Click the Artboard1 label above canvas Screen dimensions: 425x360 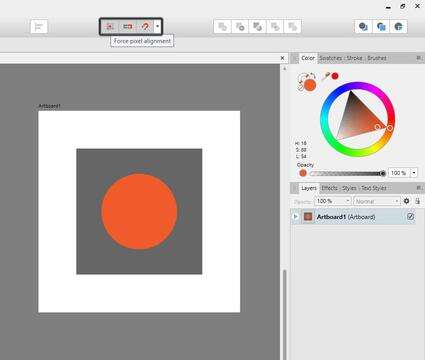tap(49, 106)
